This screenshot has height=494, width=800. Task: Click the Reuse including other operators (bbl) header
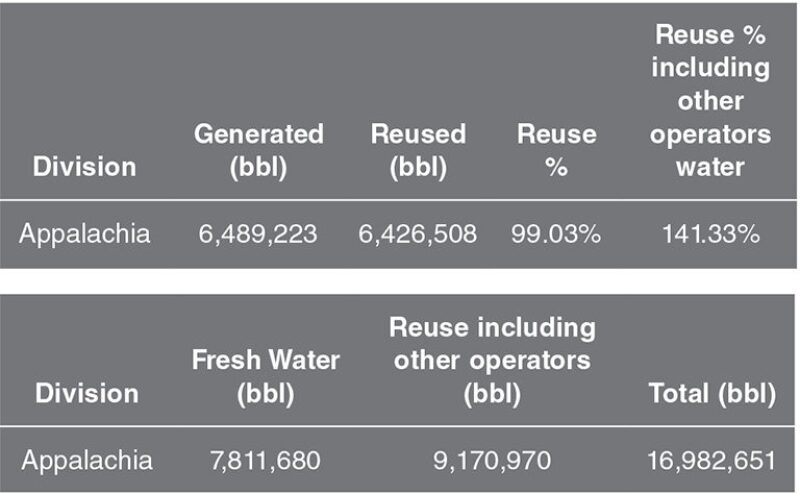[491, 360]
